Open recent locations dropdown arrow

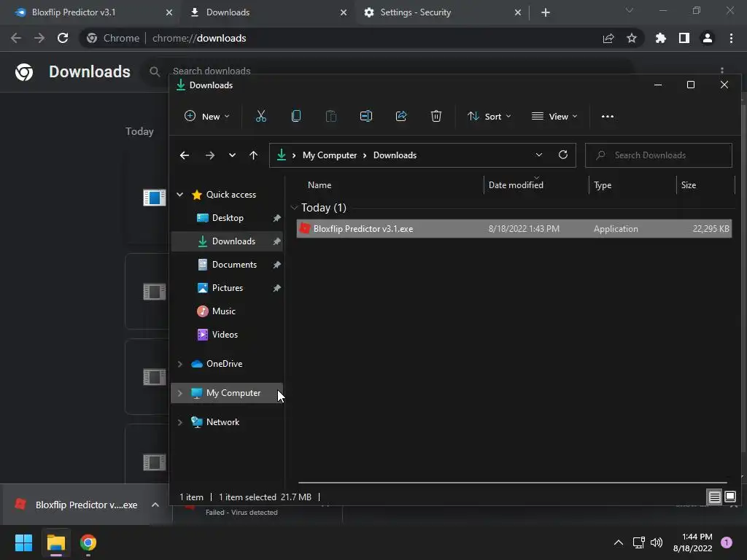pyautogui.click(x=232, y=155)
